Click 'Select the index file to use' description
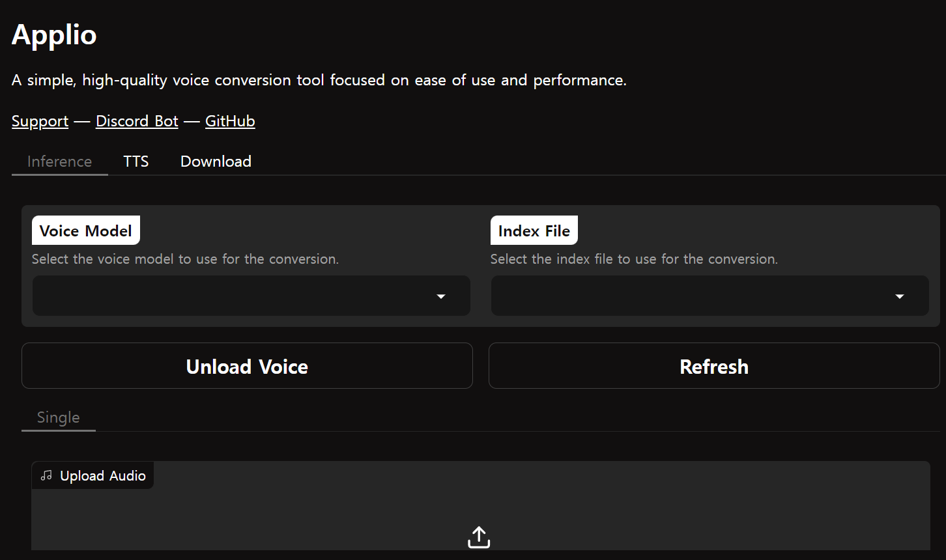This screenshot has width=946, height=560. (x=634, y=259)
